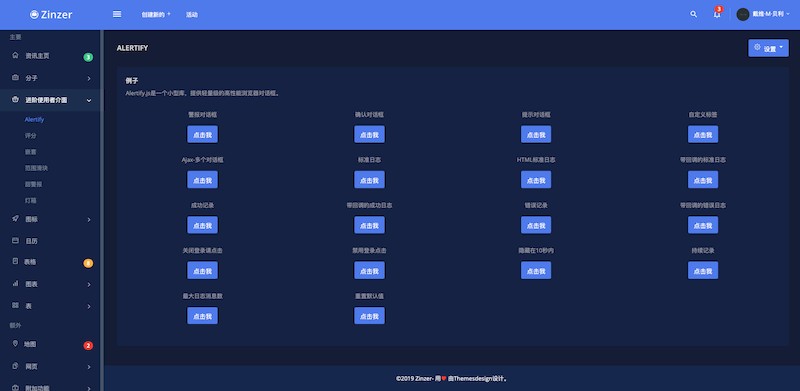Toggle the sidebar with the hamburger menu icon
The height and width of the screenshot is (391, 800).
point(117,14)
